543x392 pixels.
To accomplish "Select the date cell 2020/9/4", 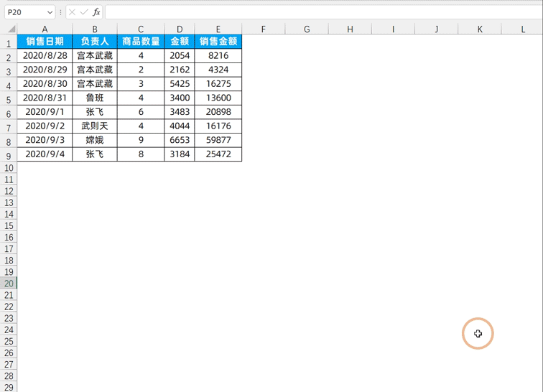I will click(x=45, y=154).
